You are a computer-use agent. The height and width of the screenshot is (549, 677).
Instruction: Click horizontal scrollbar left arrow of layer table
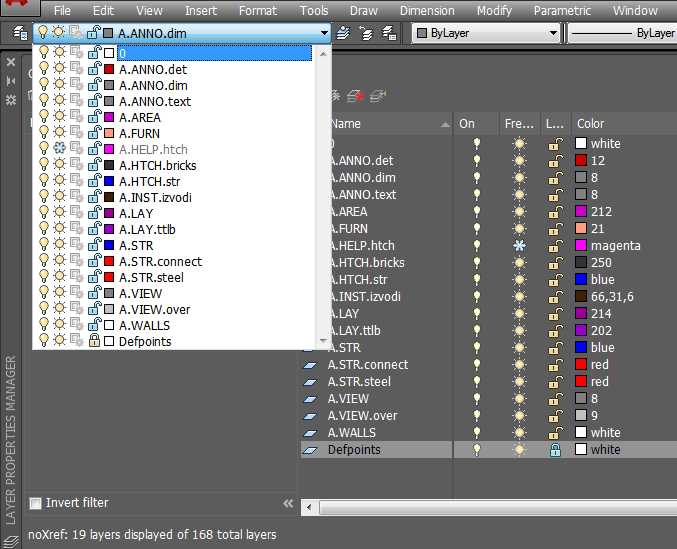coord(309,508)
